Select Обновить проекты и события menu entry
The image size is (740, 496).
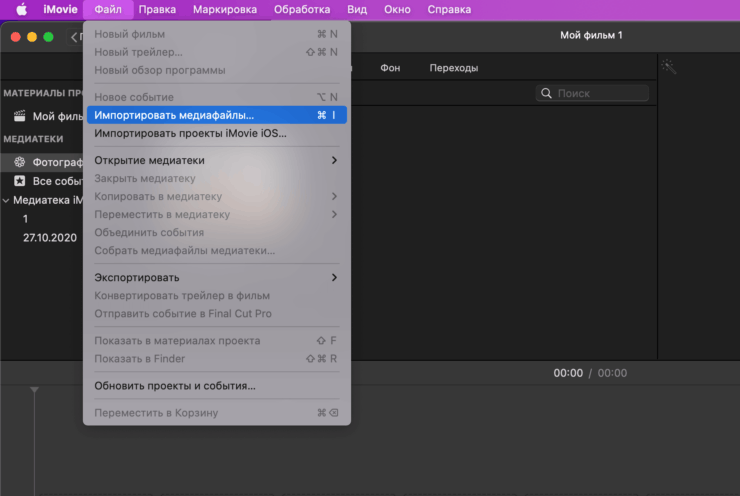pyautogui.click(x=174, y=385)
